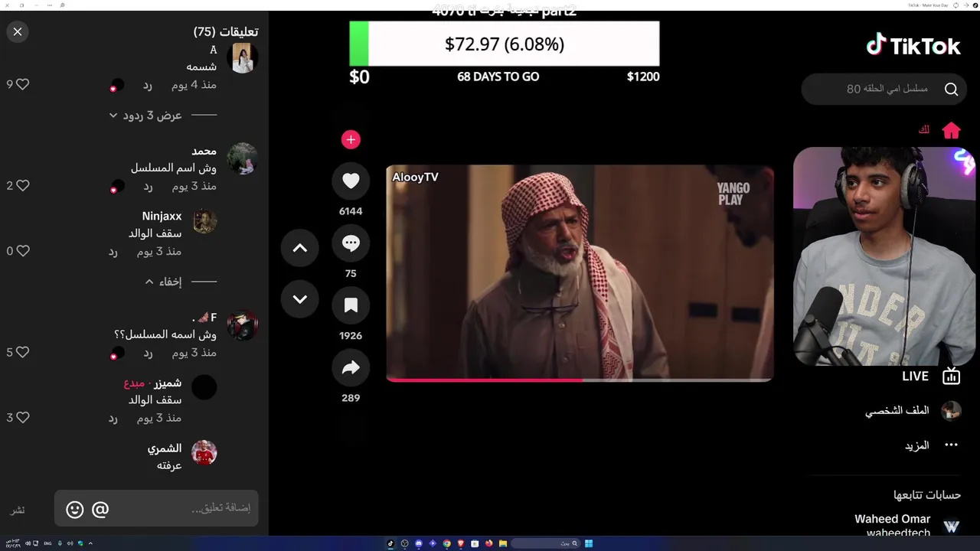
Task: Post comment with 'نشر' button
Action: click(17, 510)
